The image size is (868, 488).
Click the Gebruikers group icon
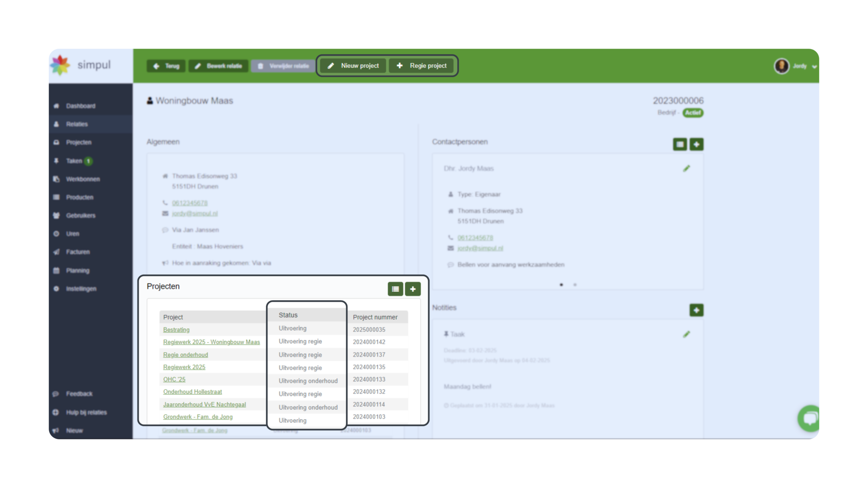[56, 216]
